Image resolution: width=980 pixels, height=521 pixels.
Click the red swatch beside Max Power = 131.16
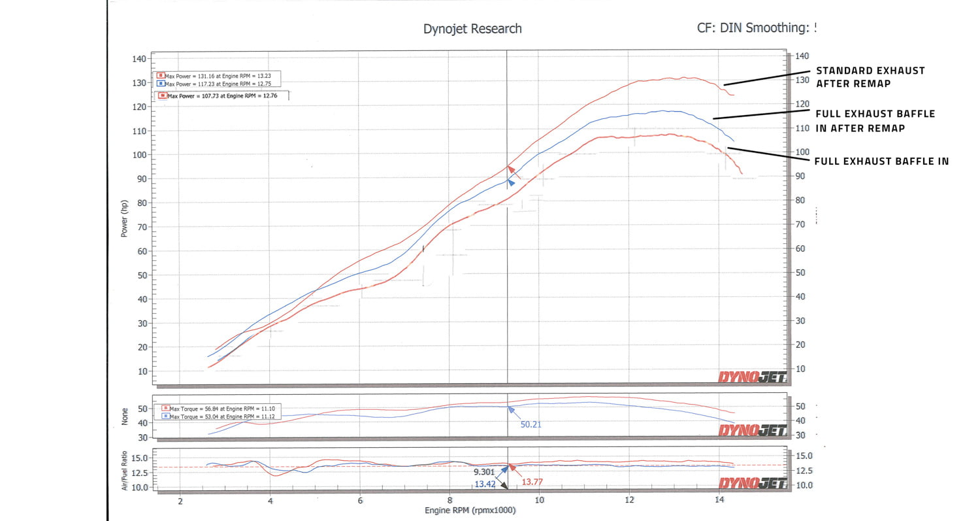pos(161,76)
